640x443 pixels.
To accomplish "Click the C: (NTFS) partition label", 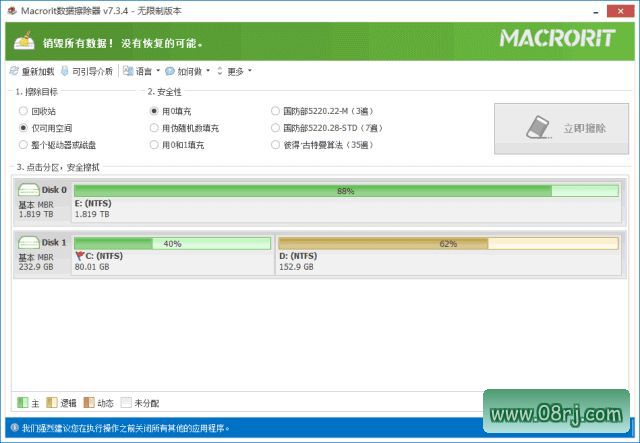I will pyautogui.click(x=104, y=256).
